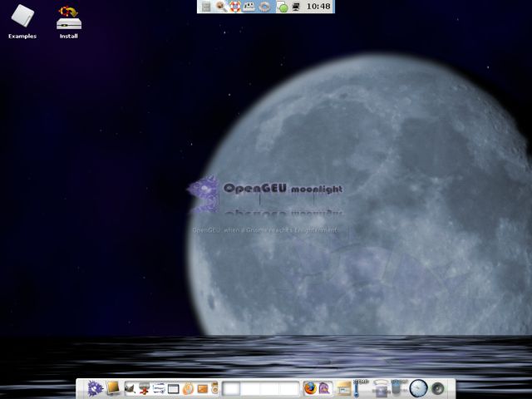532x399 pixels.
Task: Click the white card launcher in bottom shelf
Action: point(159,388)
